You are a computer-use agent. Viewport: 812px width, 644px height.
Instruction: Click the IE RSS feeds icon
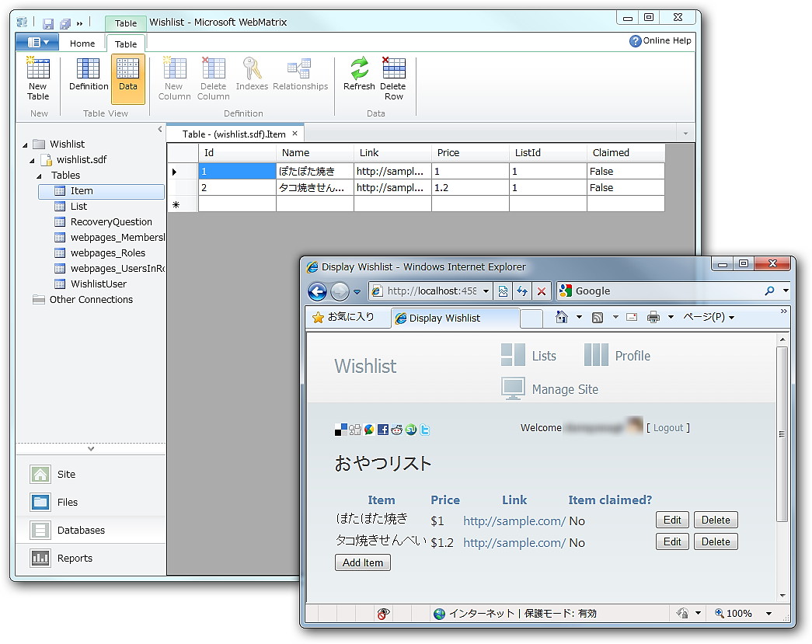(x=597, y=318)
